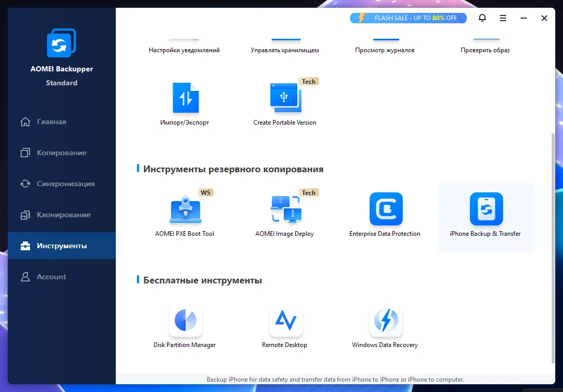This screenshot has width=563, height=392.
Task: Open Проверить образ
Action: coord(485,50)
